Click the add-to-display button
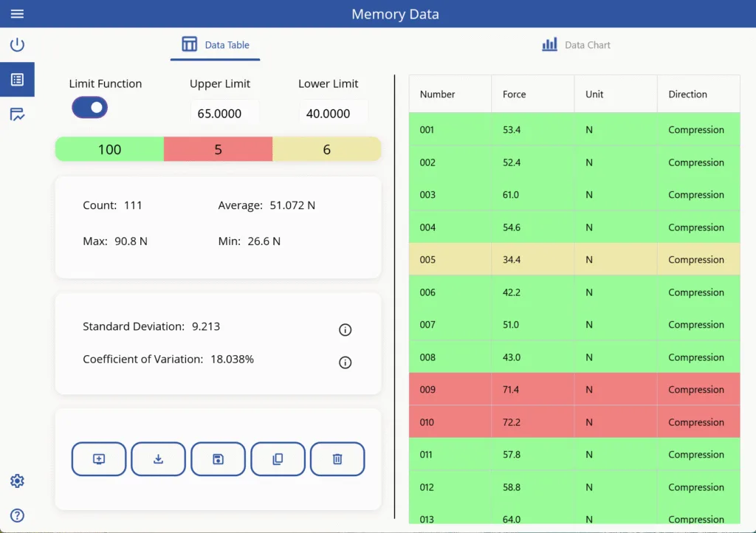The height and width of the screenshot is (533, 756). pyautogui.click(x=99, y=459)
